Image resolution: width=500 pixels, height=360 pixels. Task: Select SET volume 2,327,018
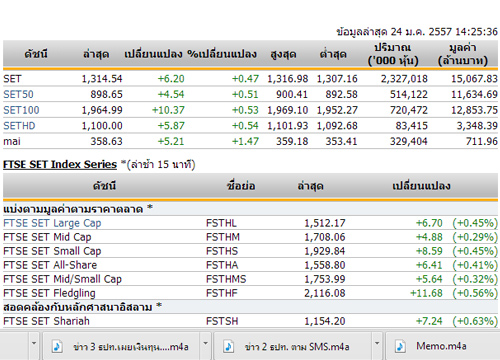point(404,79)
